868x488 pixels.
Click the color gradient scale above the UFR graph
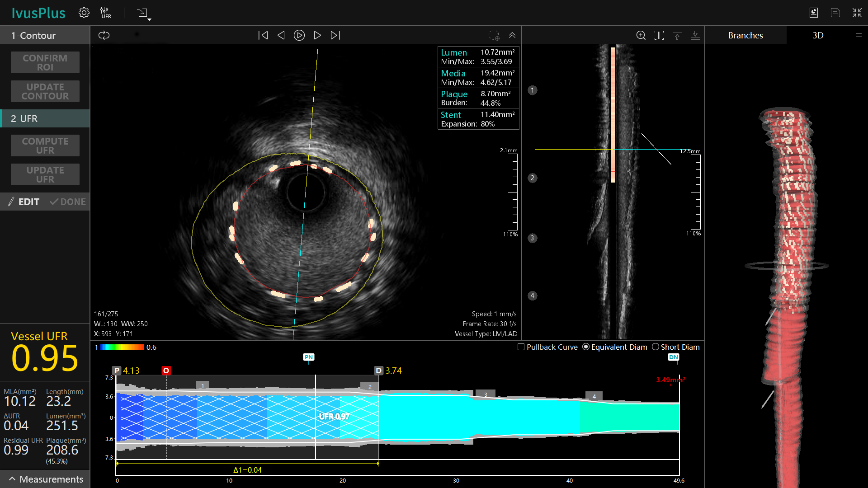122,347
